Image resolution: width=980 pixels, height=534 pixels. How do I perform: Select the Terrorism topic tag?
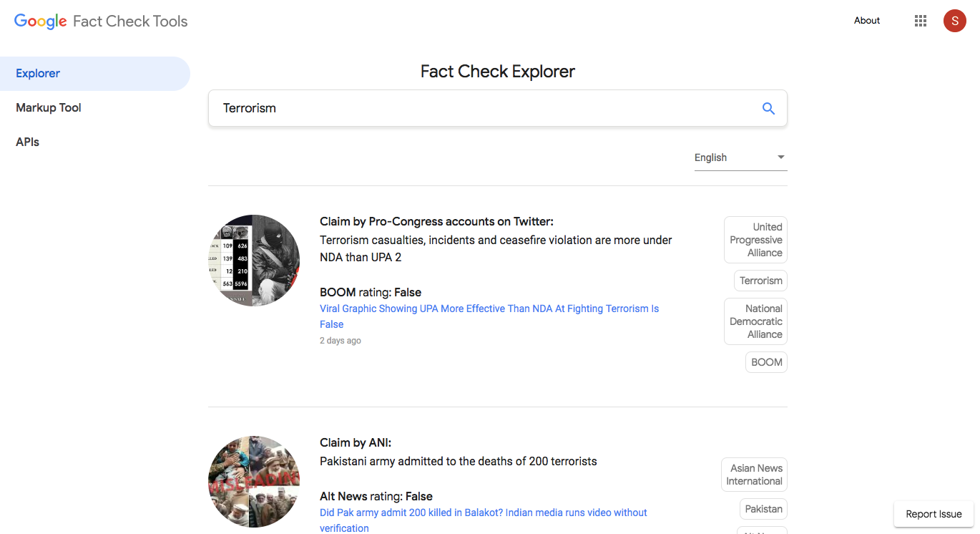click(760, 281)
